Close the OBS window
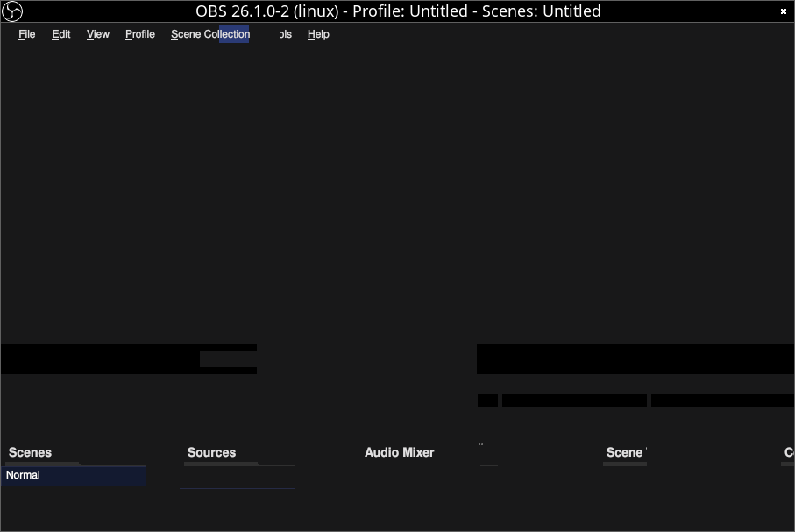Image resolution: width=795 pixels, height=532 pixels. pyautogui.click(x=784, y=11)
